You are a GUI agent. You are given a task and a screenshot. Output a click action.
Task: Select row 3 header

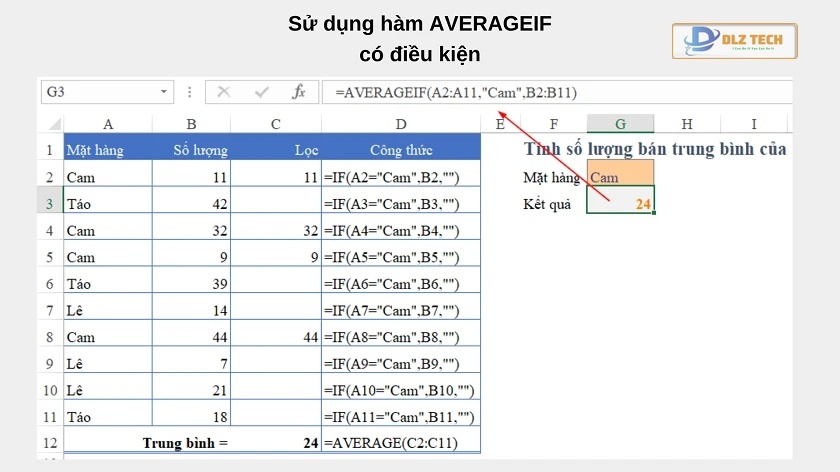coord(50,203)
